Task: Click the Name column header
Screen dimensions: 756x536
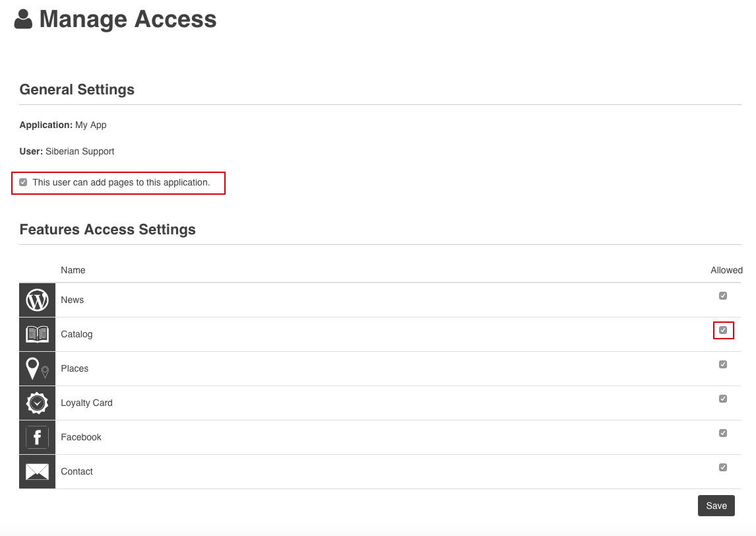Action: coord(73,270)
